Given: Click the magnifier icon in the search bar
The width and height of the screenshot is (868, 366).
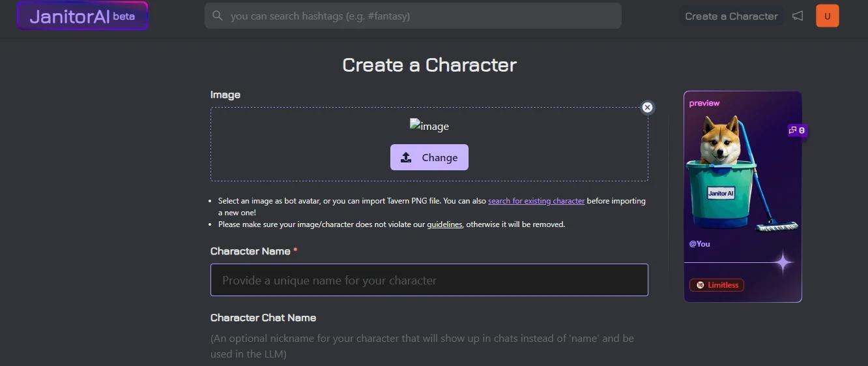Looking at the screenshot, I should point(218,16).
